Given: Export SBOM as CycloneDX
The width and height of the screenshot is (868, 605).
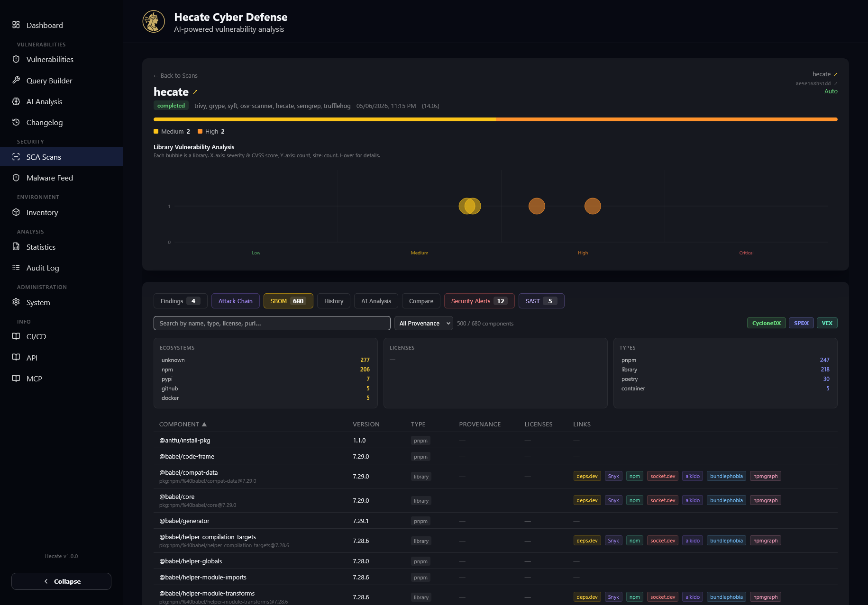Looking at the screenshot, I should [767, 323].
